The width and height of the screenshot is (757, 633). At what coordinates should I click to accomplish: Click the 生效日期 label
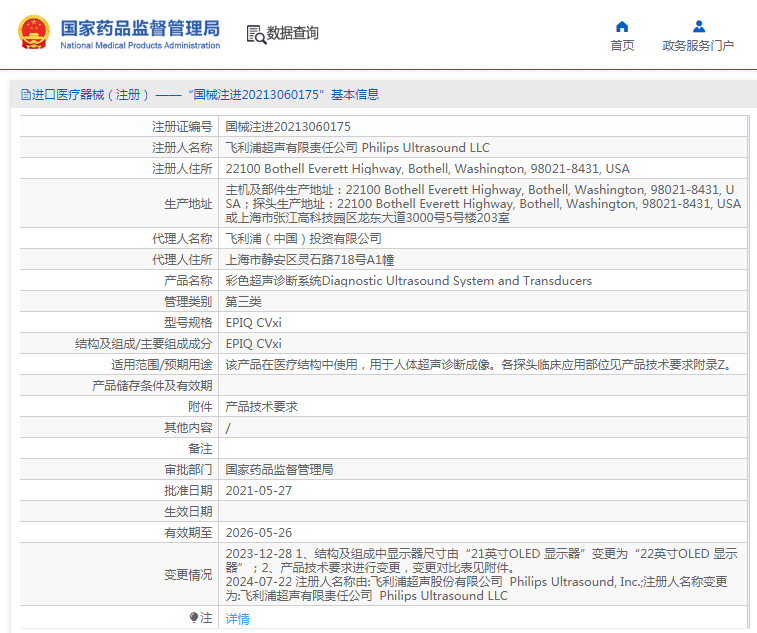pos(188,511)
